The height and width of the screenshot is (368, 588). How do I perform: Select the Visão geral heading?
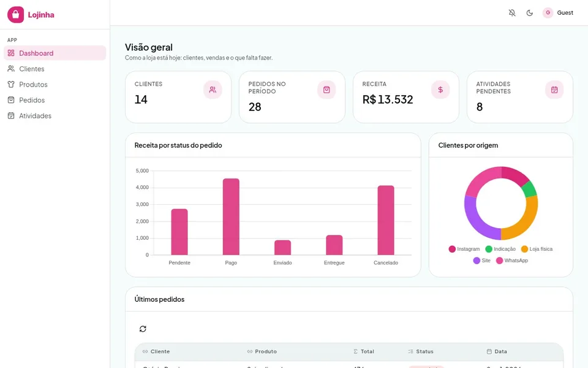point(148,47)
